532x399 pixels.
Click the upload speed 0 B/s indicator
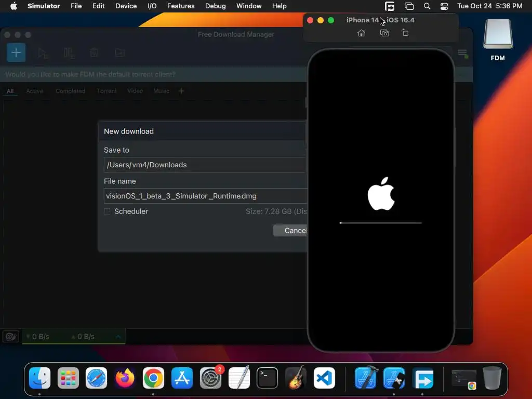click(x=83, y=337)
